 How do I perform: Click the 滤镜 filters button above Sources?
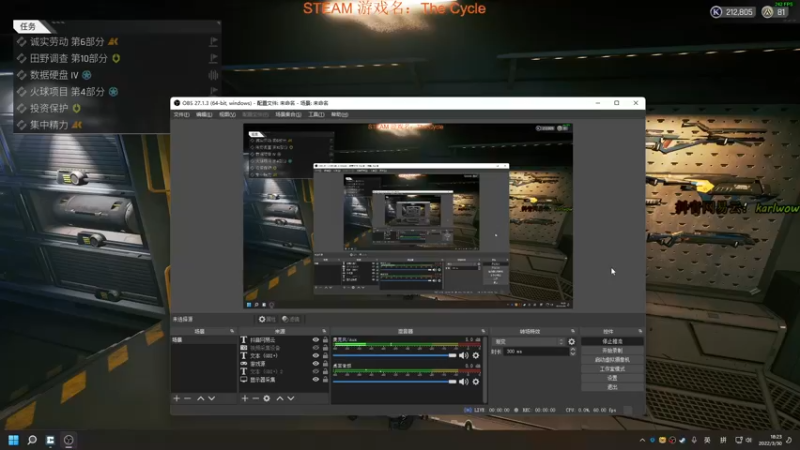point(291,319)
